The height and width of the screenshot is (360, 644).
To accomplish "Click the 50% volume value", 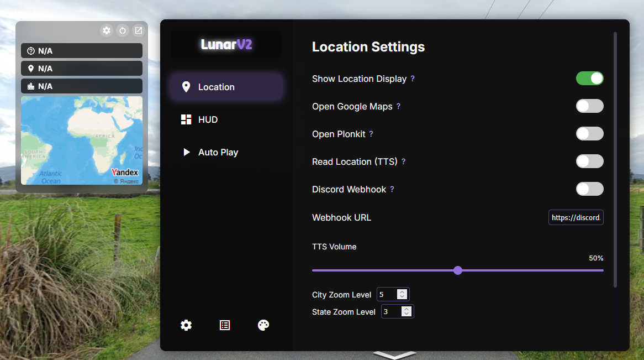I will pyautogui.click(x=596, y=258).
